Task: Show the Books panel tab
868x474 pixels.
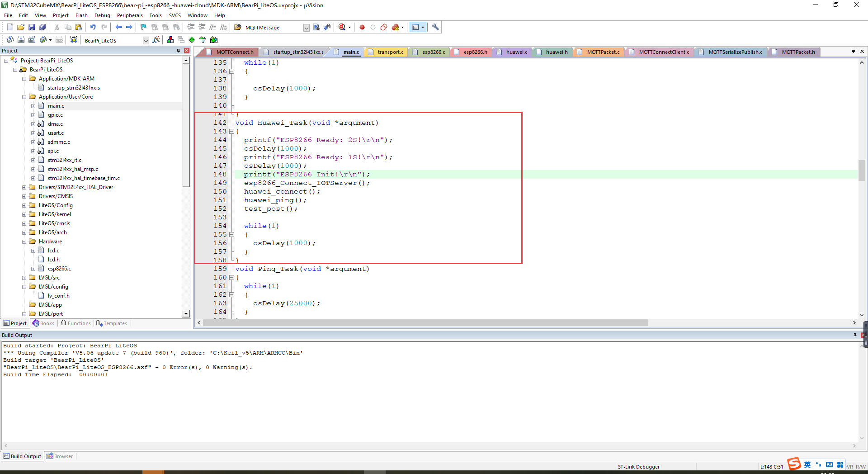Action: tap(43, 323)
